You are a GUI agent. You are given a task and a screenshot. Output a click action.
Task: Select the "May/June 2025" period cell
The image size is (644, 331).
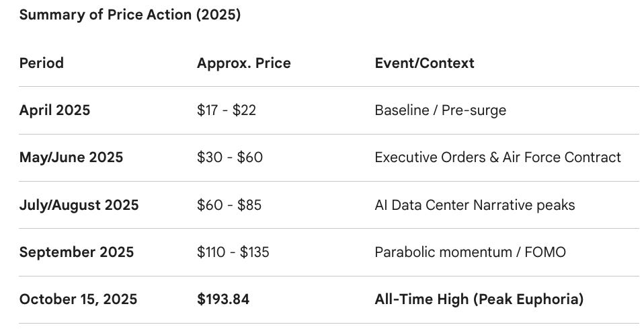coord(71,157)
